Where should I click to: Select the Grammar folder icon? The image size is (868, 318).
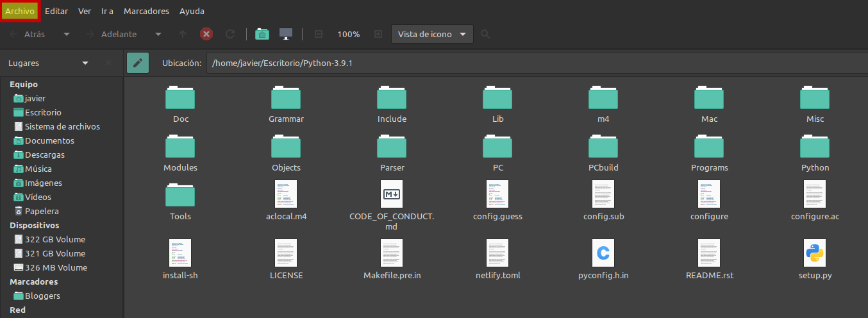point(286,97)
